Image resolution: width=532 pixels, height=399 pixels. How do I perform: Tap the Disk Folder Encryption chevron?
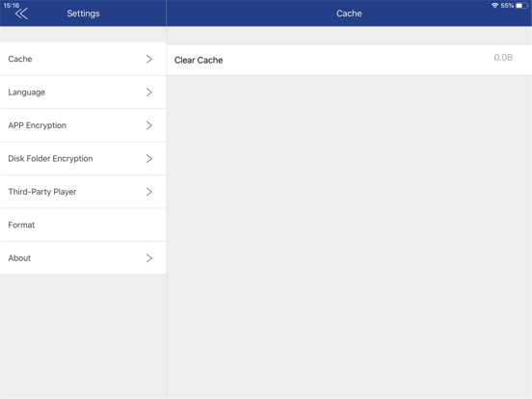tap(149, 159)
